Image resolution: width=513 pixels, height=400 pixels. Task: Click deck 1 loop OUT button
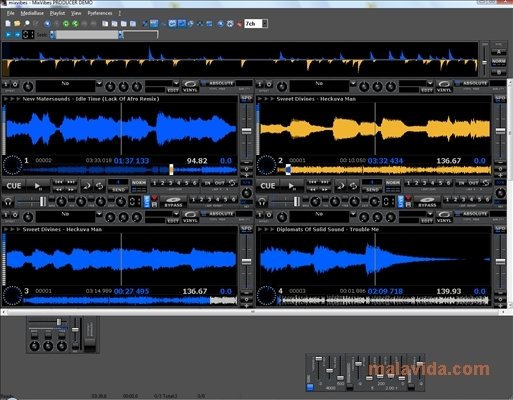(x=220, y=183)
